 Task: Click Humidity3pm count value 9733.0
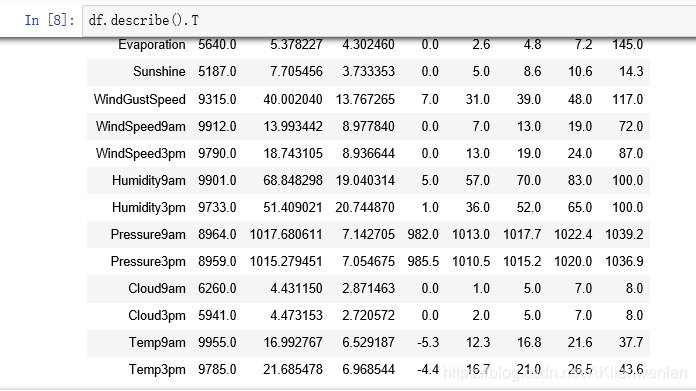click(x=217, y=208)
